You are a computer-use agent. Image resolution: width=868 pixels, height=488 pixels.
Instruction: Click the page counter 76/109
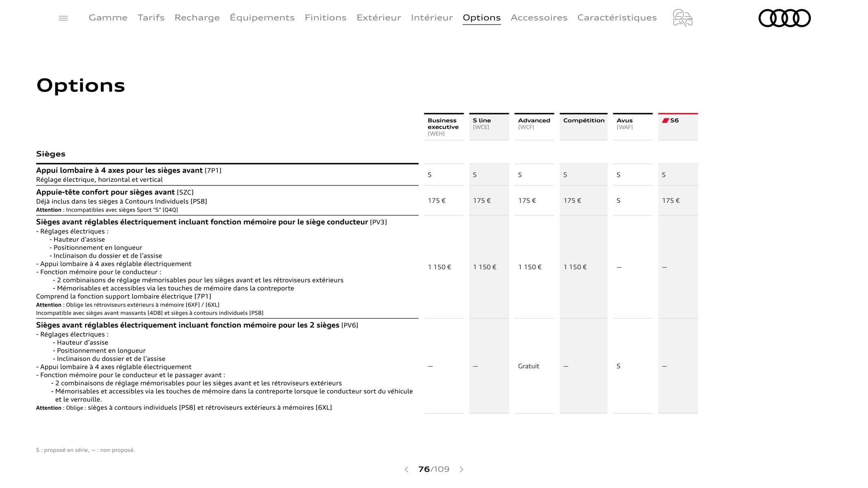pyautogui.click(x=434, y=469)
